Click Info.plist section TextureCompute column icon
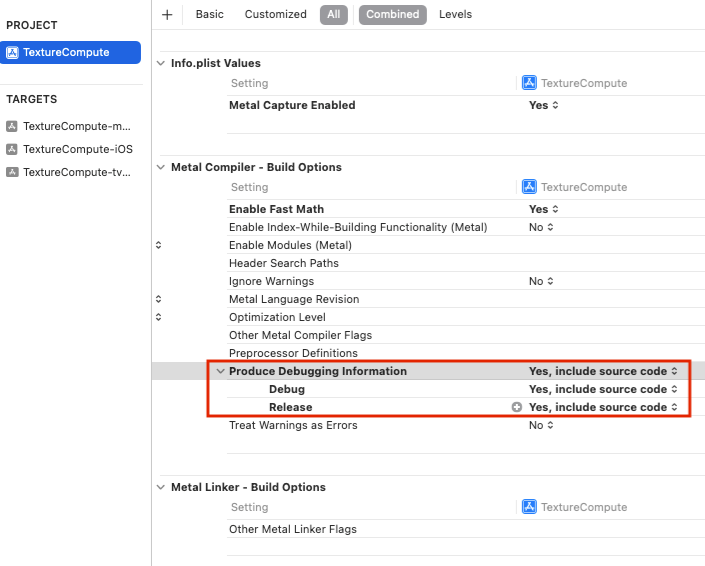The width and height of the screenshot is (705, 566). click(x=529, y=83)
